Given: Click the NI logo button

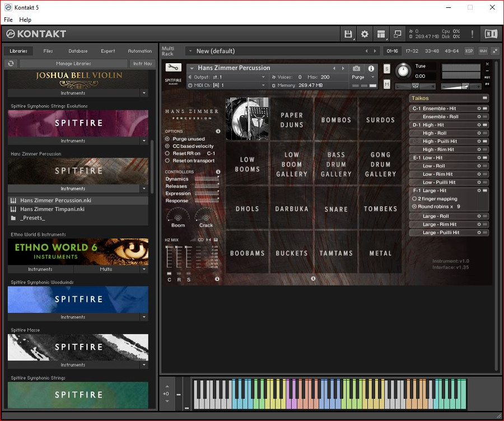Looking at the screenshot, I should (491, 34).
